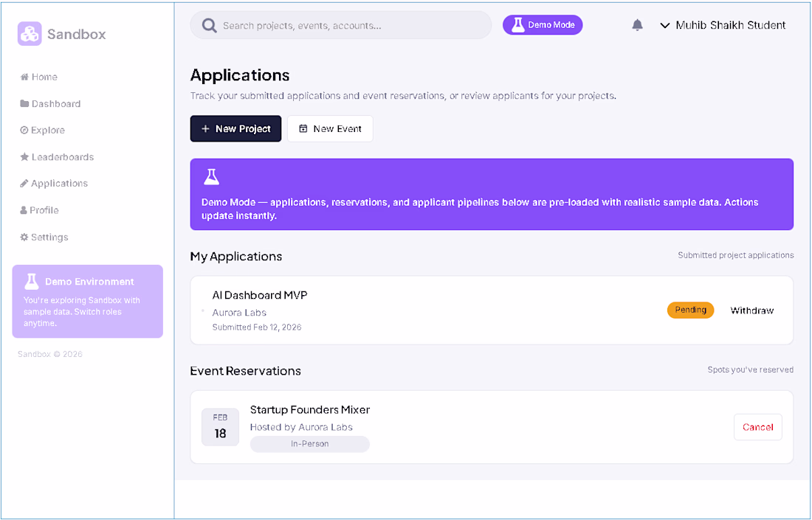Click Submitted project applications label
Image resolution: width=812 pixels, height=520 pixels.
click(x=736, y=255)
